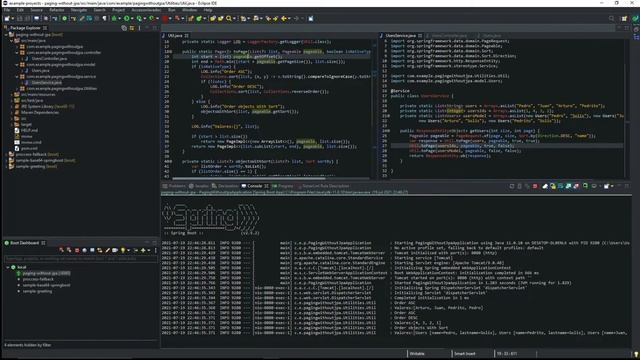Select Users.java in Package Explorer
Screen dimensions: 640x360
point(40,71)
